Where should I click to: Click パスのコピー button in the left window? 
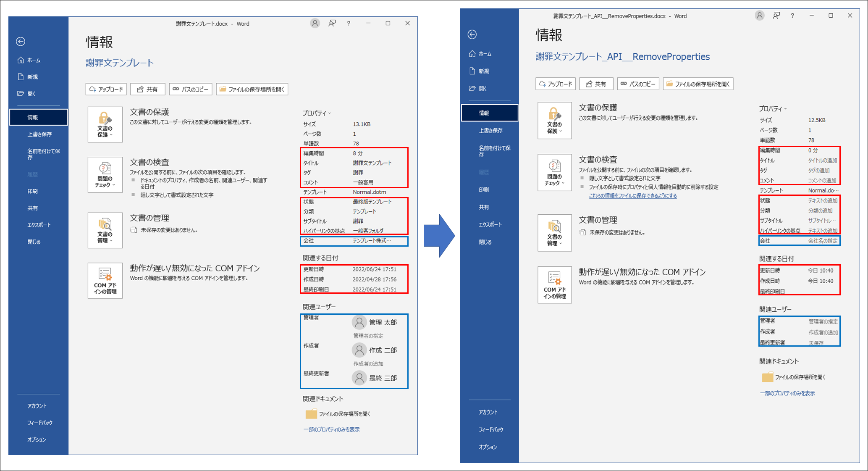click(x=191, y=89)
